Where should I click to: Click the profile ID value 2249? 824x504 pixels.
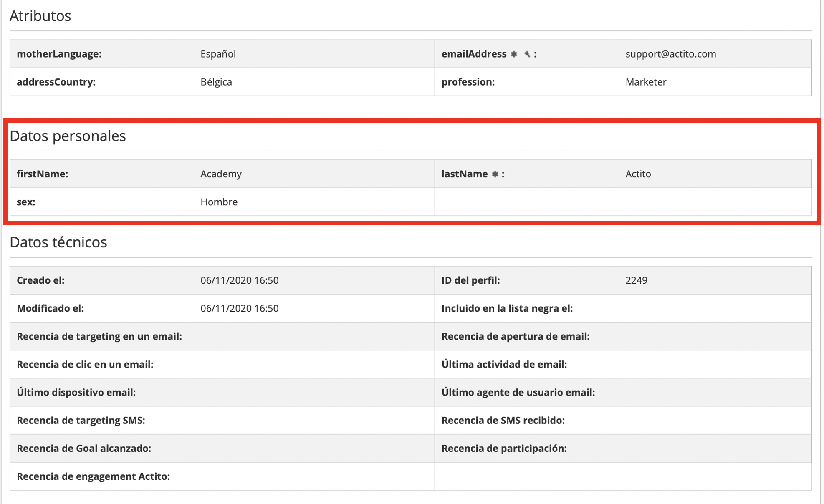(636, 280)
